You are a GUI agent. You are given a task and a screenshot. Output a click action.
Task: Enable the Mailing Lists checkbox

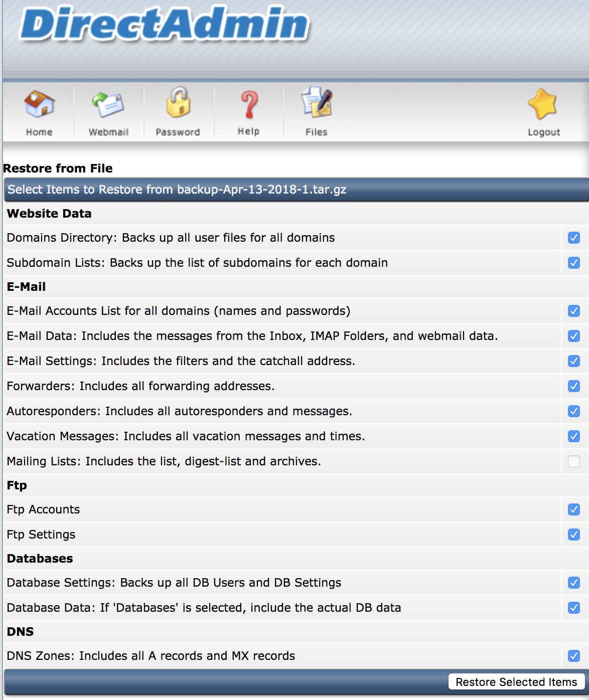tap(574, 461)
